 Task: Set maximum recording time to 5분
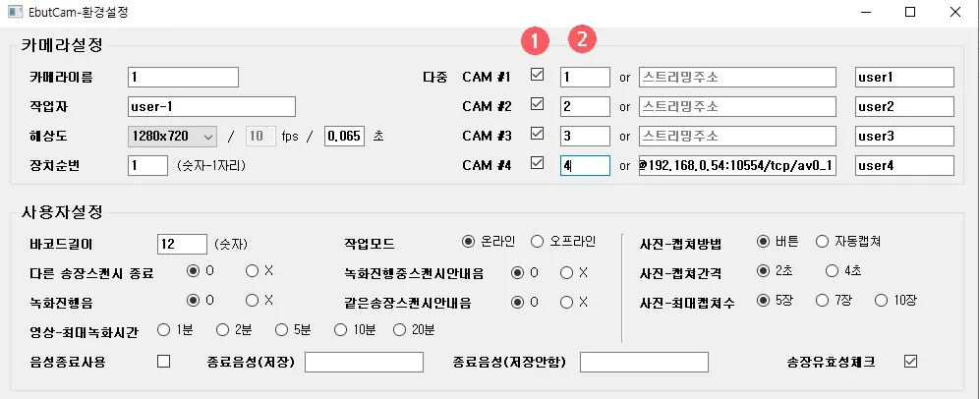pyautogui.click(x=282, y=330)
